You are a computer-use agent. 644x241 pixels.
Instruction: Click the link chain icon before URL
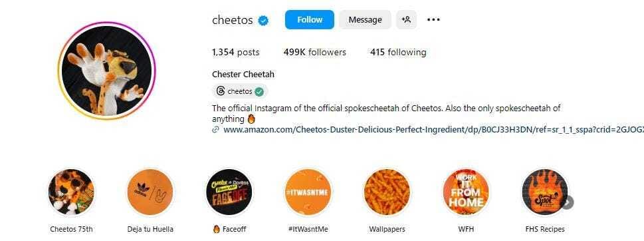(215, 130)
